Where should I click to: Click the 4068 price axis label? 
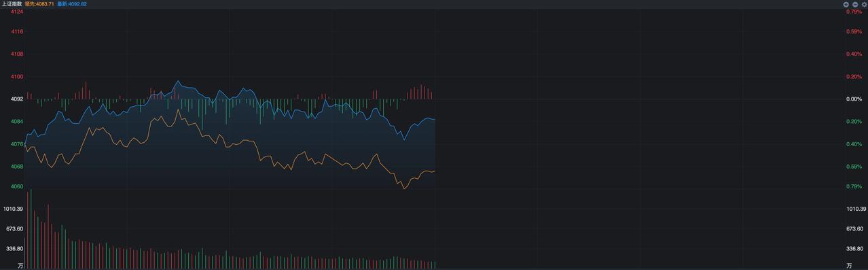17,167
